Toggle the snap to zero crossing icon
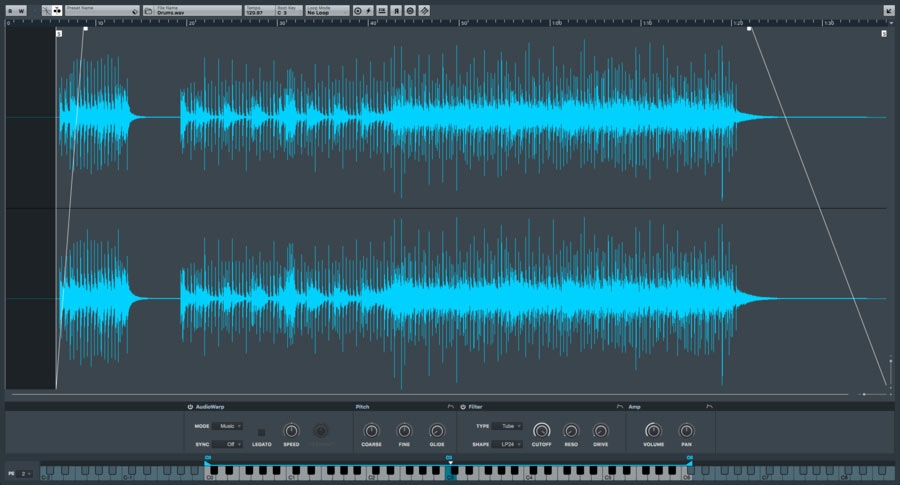Viewport: 900px width, 485px height. [x=46, y=11]
